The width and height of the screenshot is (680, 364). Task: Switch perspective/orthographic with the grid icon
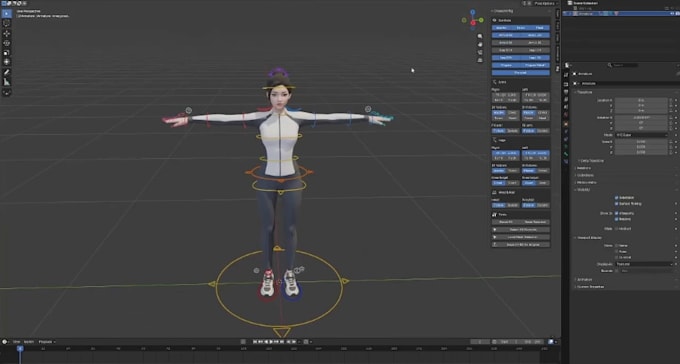(480, 60)
